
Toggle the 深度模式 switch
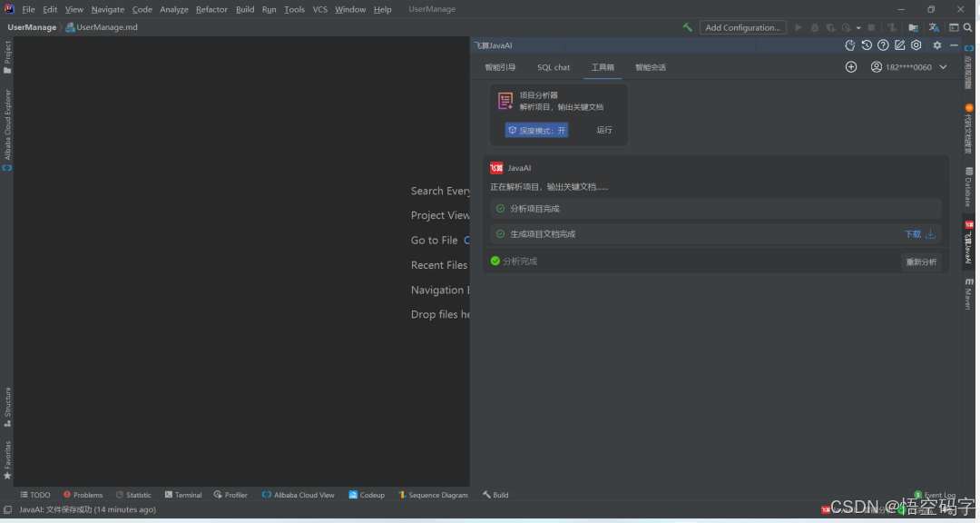[x=537, y=130]
